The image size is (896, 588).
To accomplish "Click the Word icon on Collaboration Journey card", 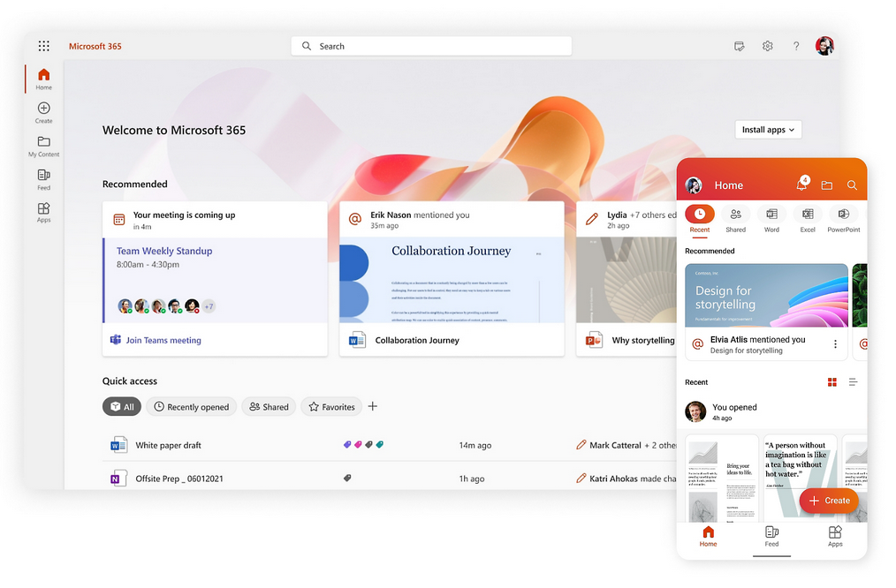I will pyautogui.click(x=357, y=340).
